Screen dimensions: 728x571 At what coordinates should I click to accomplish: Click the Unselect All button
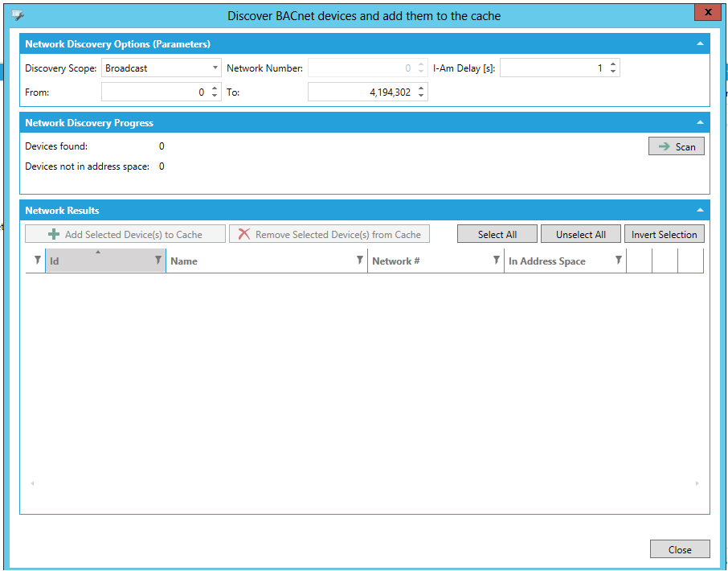[580, 234]
